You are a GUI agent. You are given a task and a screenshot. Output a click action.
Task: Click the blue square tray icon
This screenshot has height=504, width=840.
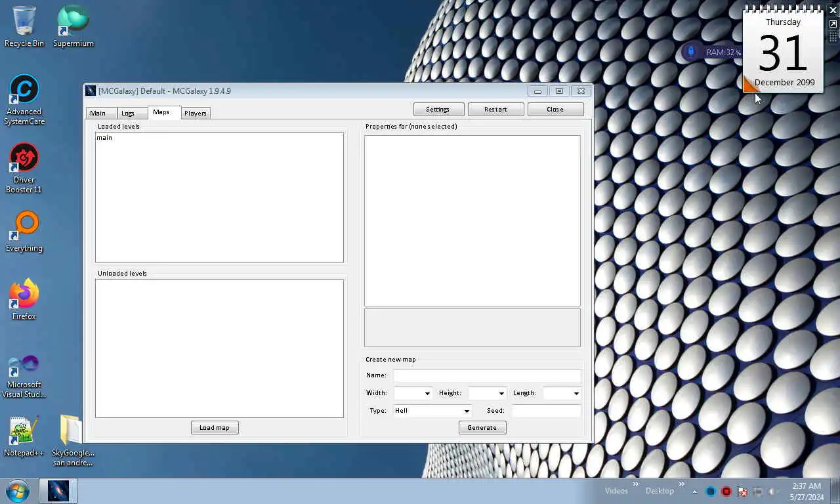(x=711, y=491)
